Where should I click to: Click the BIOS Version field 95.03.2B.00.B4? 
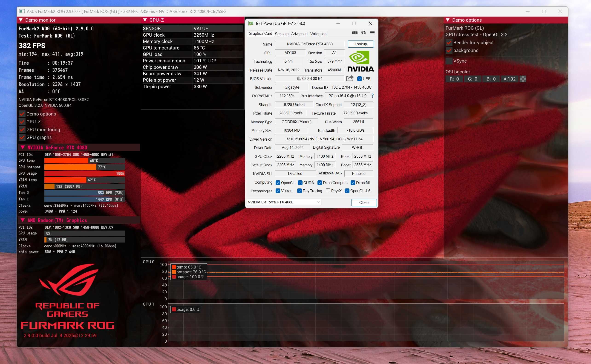tap(310, 78)
